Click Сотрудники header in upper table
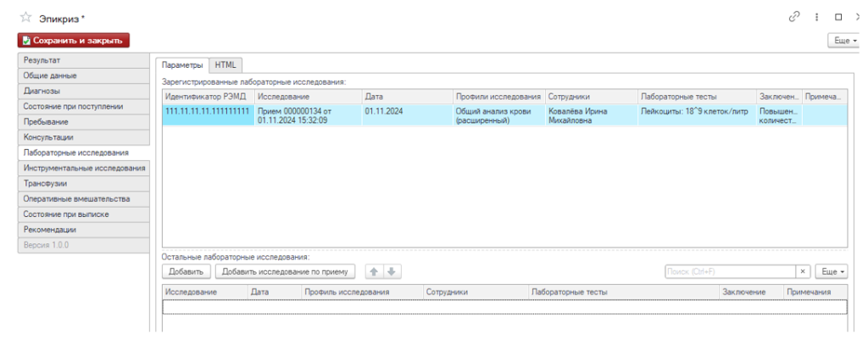Viewport: 868px width, 339px height. 591,97
